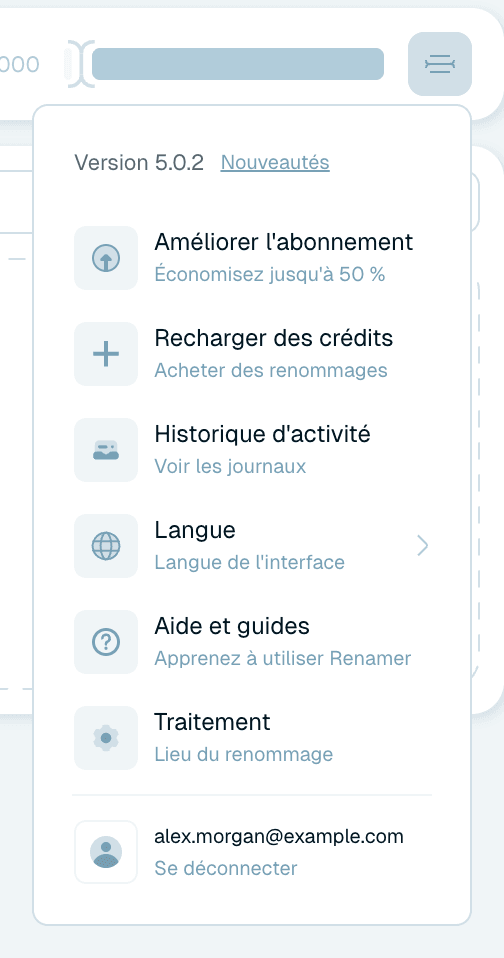Expand the Langue submenu chevron

pyautogui.click(x=423, y=546)
